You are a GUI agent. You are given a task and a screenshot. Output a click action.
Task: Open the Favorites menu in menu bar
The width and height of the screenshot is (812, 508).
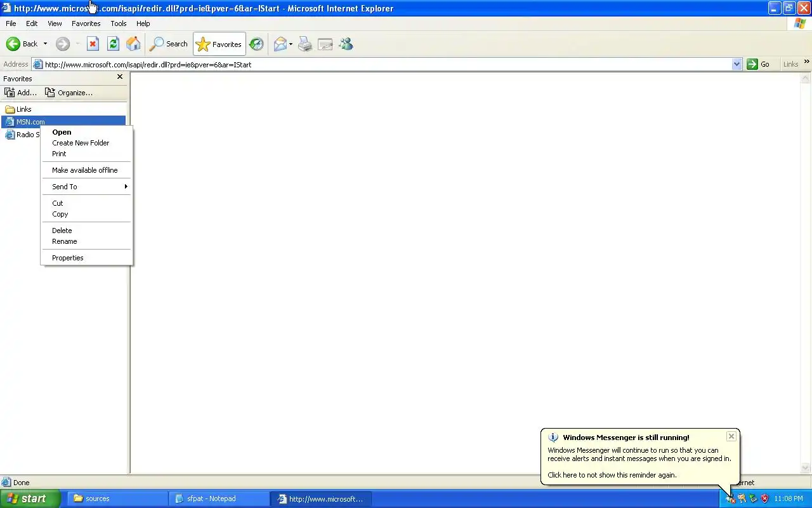(86, 23)
